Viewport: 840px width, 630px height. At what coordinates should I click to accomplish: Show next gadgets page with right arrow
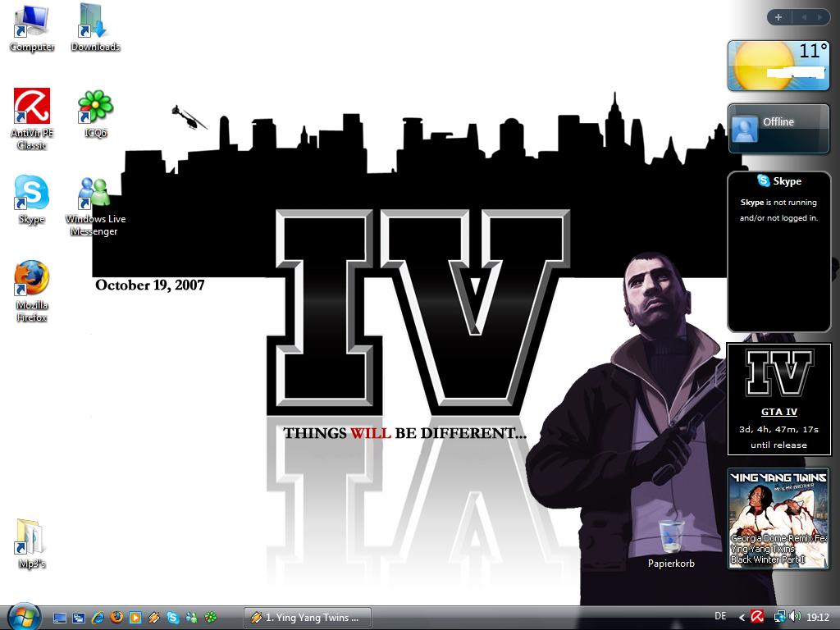tap(819, 18)
